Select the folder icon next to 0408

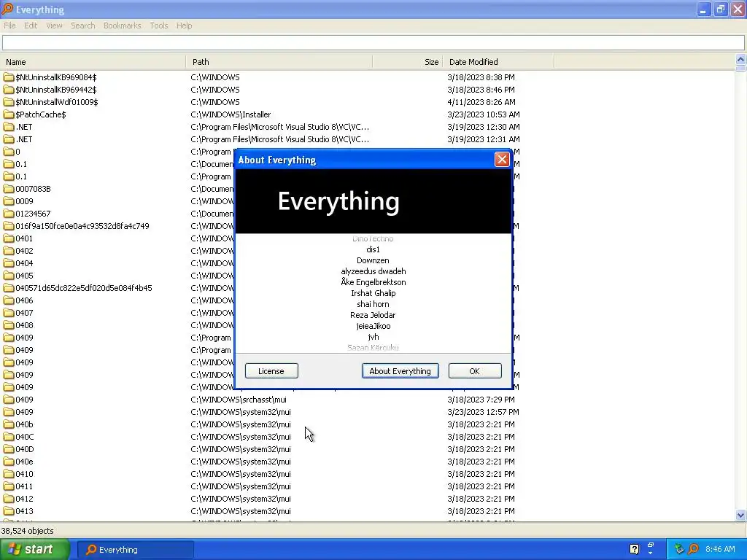[9, 324]
